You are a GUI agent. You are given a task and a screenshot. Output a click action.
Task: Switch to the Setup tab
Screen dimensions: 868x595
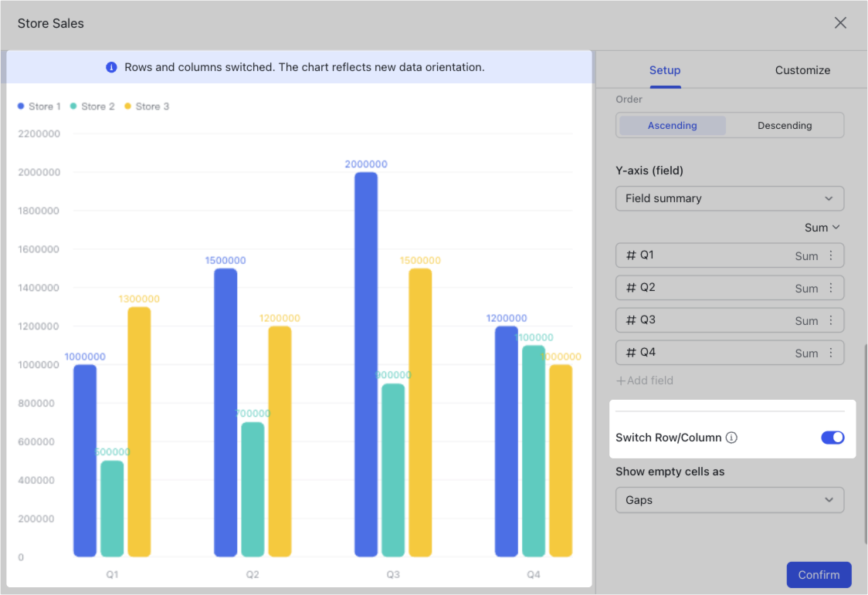665,70
